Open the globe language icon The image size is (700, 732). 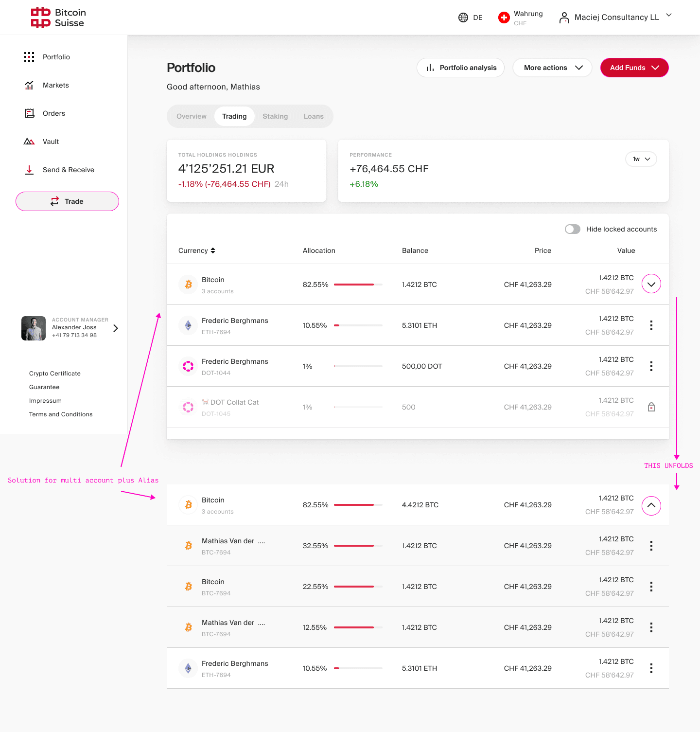(463, 18)
